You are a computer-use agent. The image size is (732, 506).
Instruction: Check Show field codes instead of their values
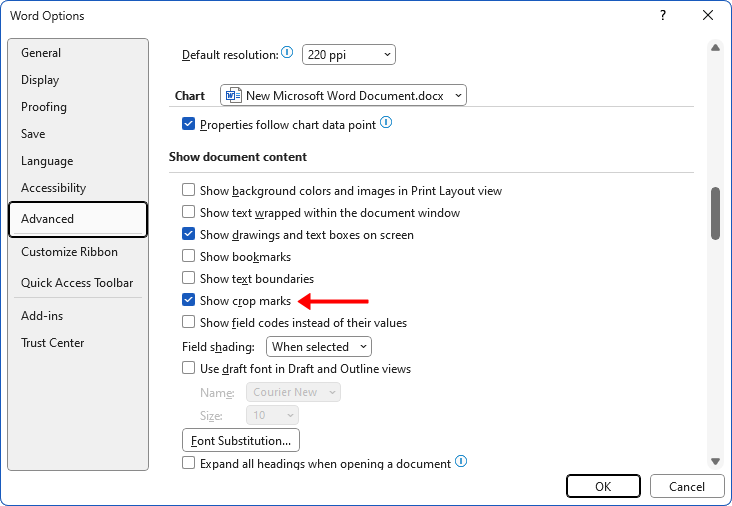point(188,323)
